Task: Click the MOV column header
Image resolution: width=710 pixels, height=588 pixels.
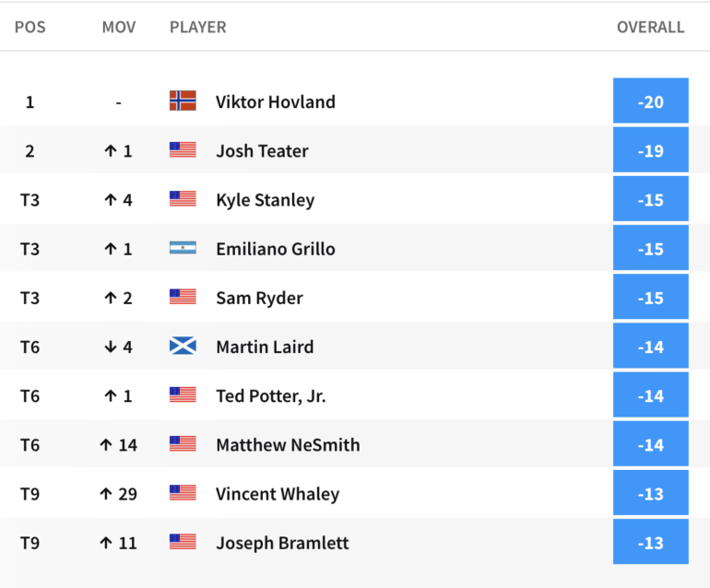Action: coord(119,27)
